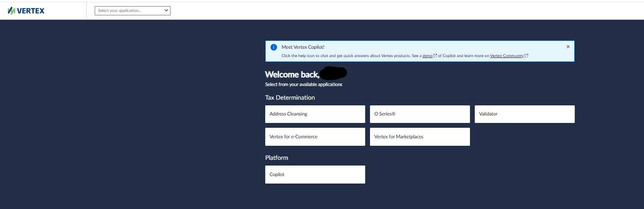Click 'Select from your available applications' text

pyautogui.click(x=303, y=84)
